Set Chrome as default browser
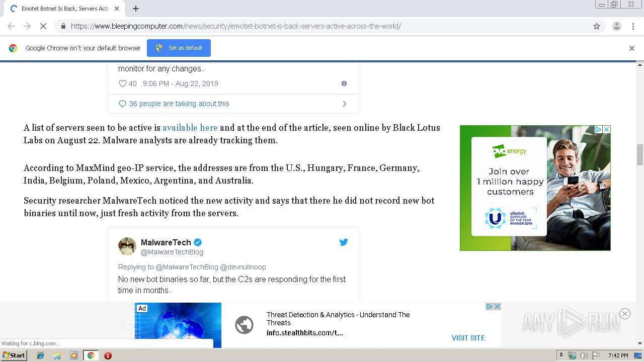644x362 pixels. point(179,48)
